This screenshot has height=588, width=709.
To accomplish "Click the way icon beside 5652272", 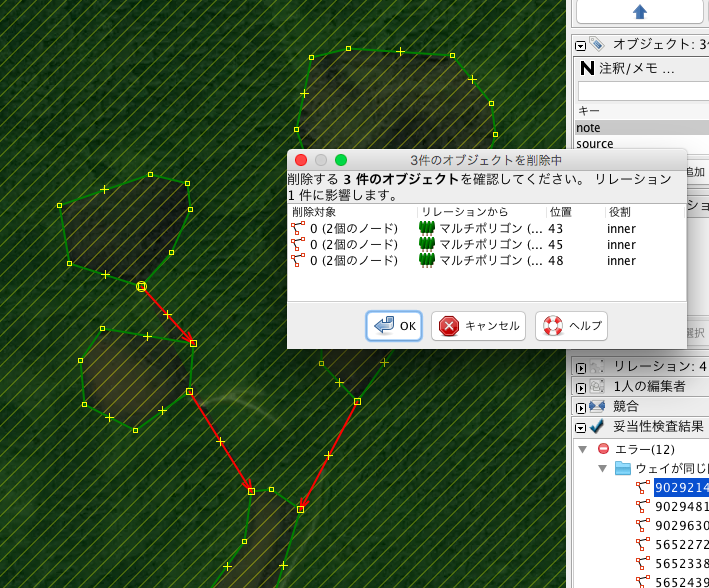I will pos(643,544).
